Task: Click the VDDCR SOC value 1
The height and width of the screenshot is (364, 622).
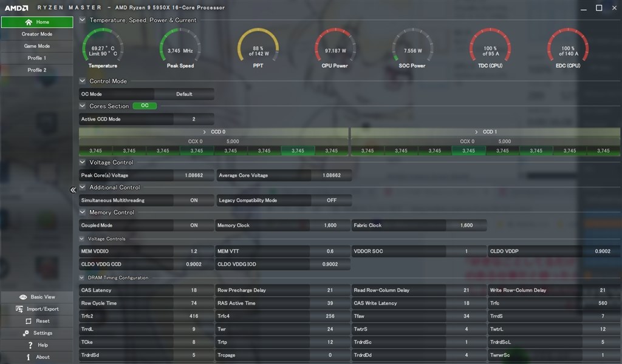Action: tap(466, 251)
